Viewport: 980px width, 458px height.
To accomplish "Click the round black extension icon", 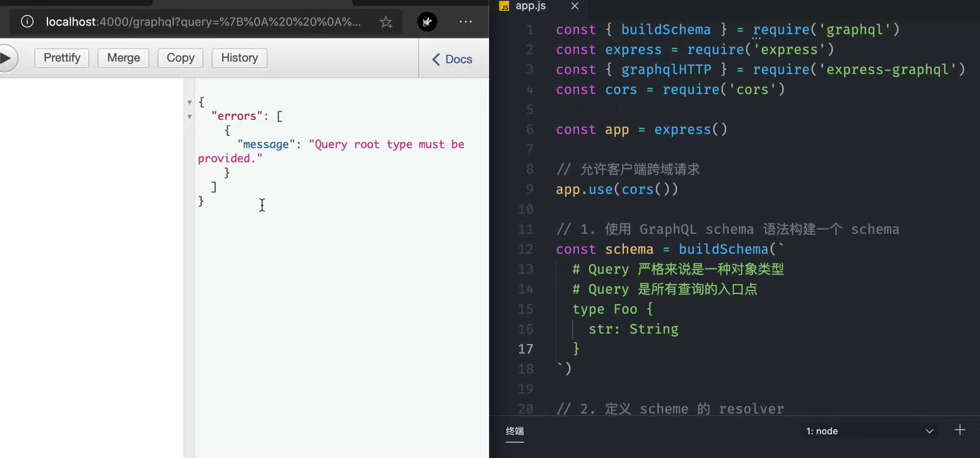I will (427, 22).
